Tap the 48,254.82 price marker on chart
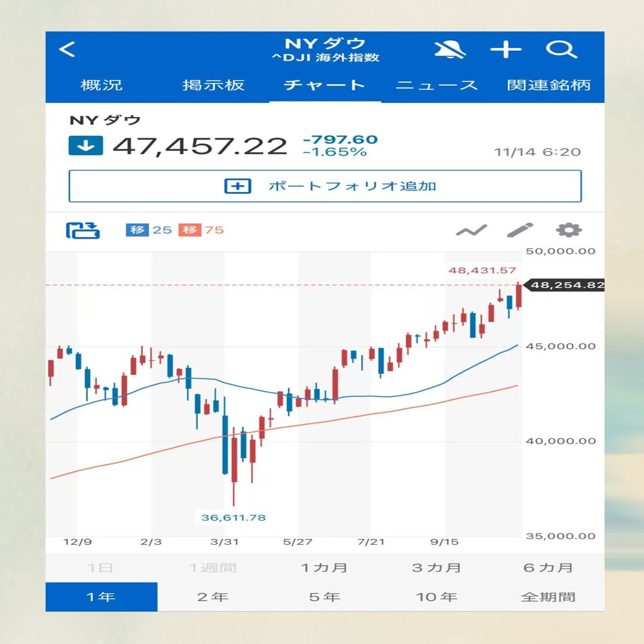Image resolution: width=644 pixels, height=644 pixels. coord(566,285)
